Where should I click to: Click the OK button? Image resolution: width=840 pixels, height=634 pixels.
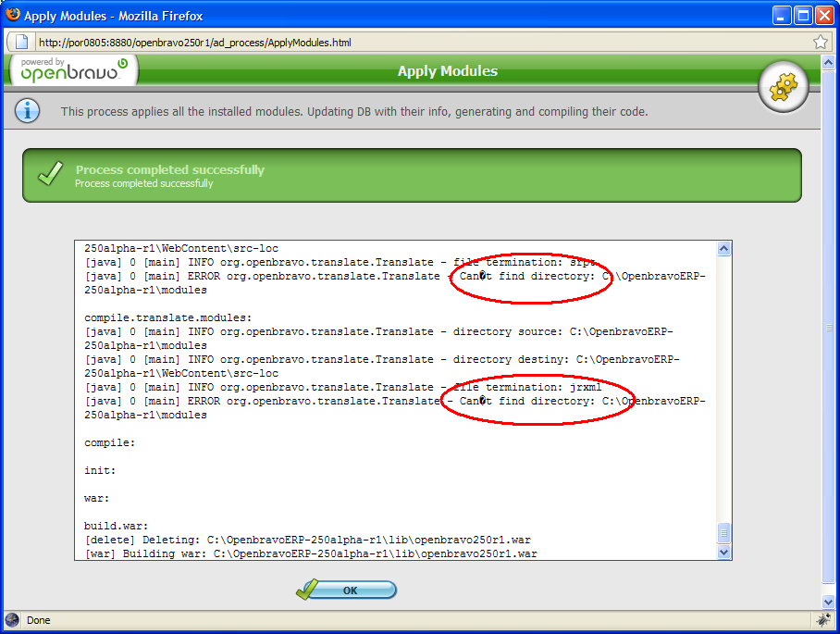pos(347,590)
